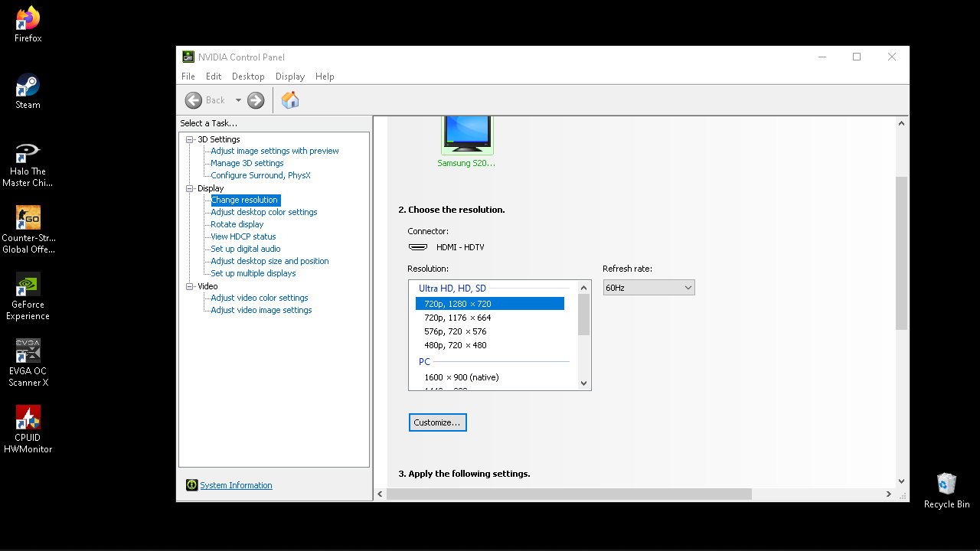Click resolution list scroll down arrow
The width and height of the screenshot is (980, 551).
tap(584, 383)
